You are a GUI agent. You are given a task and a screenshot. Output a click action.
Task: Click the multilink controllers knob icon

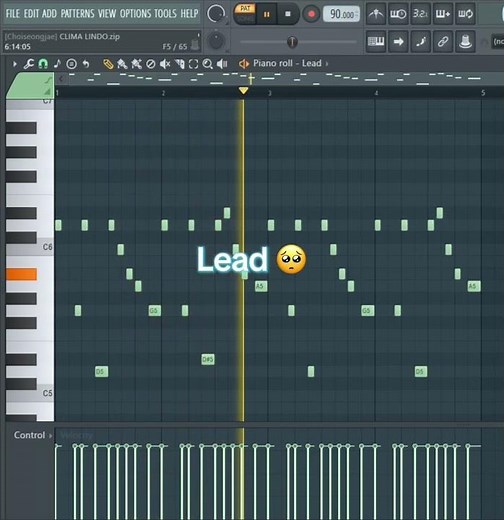pyautogui.click(x=465, y=41)
